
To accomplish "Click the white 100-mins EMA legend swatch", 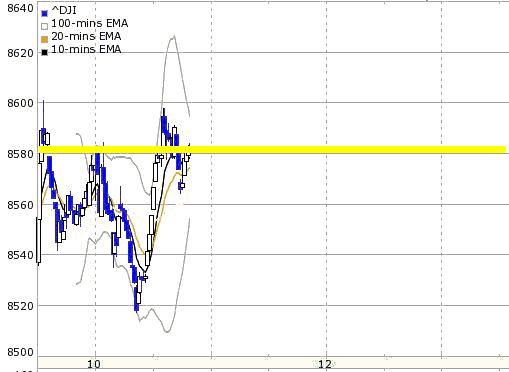I will click(45, 26).
